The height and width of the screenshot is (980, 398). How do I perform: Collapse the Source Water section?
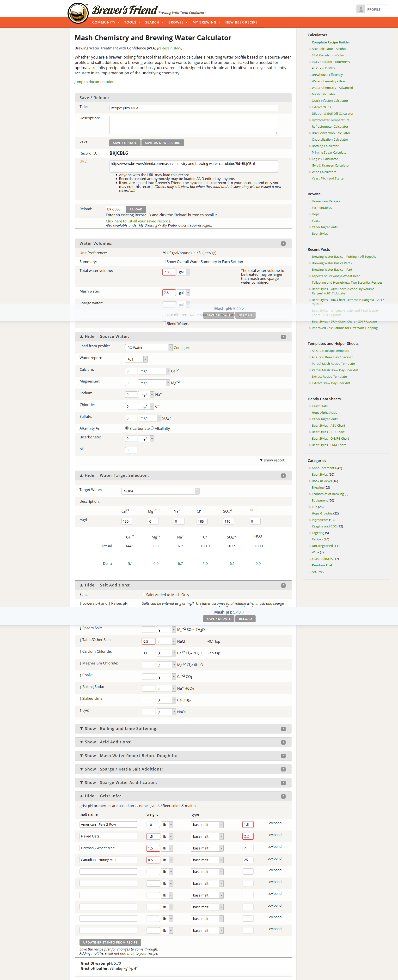click(87, 337)
